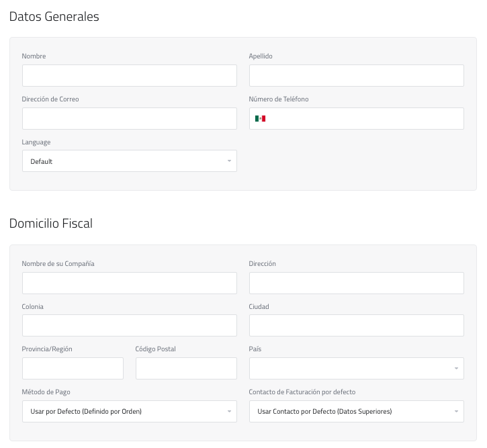Open the Language dropdown
Viewport: 487px width, 448px height.
(129, 161)
